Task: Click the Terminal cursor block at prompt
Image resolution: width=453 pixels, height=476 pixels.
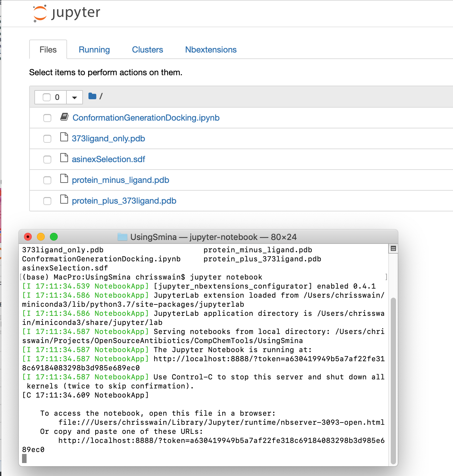Action: pyautogui.click(x=24, y=458)
